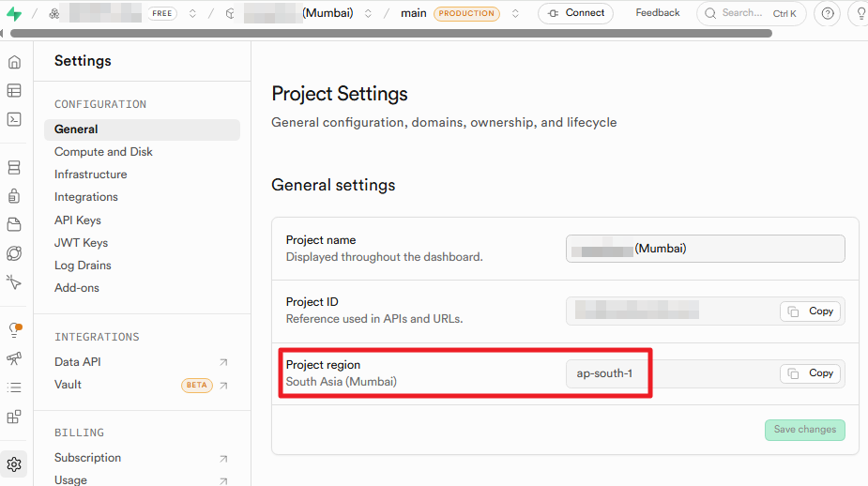
Task: Open the SQL Editor sidebar icon
Action: [14, 119]
